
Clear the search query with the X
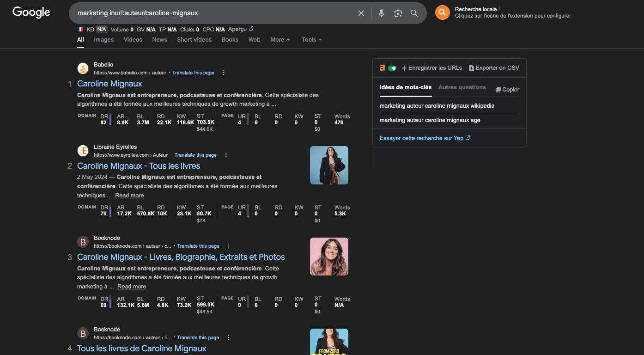[x=361, y=13]
